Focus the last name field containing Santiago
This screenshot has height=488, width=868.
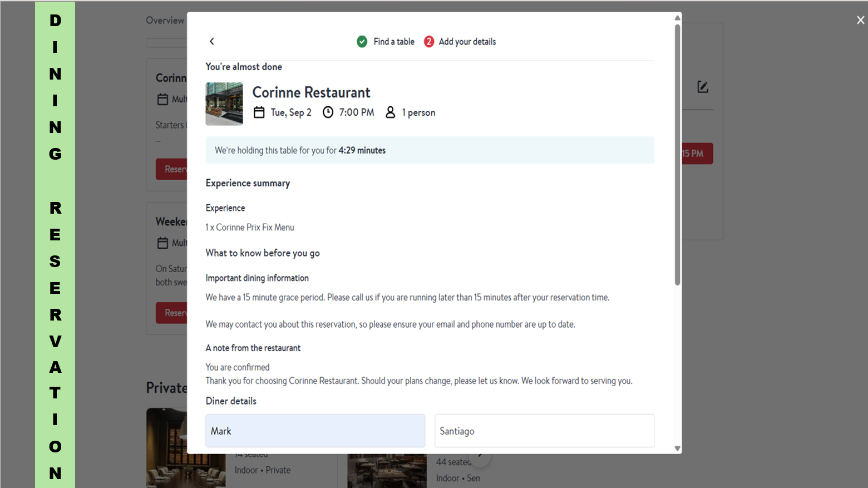[x=544, y=431]
